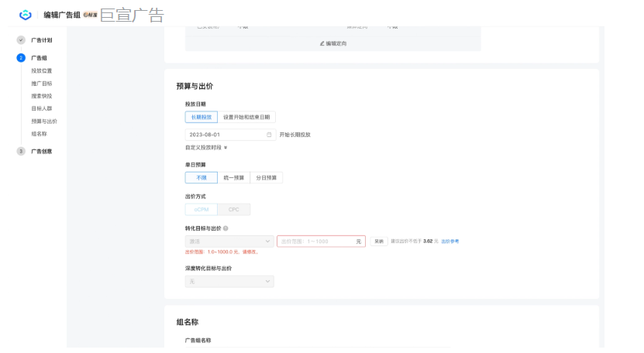Click the start date field 2023-08-01

pos(230,135)
